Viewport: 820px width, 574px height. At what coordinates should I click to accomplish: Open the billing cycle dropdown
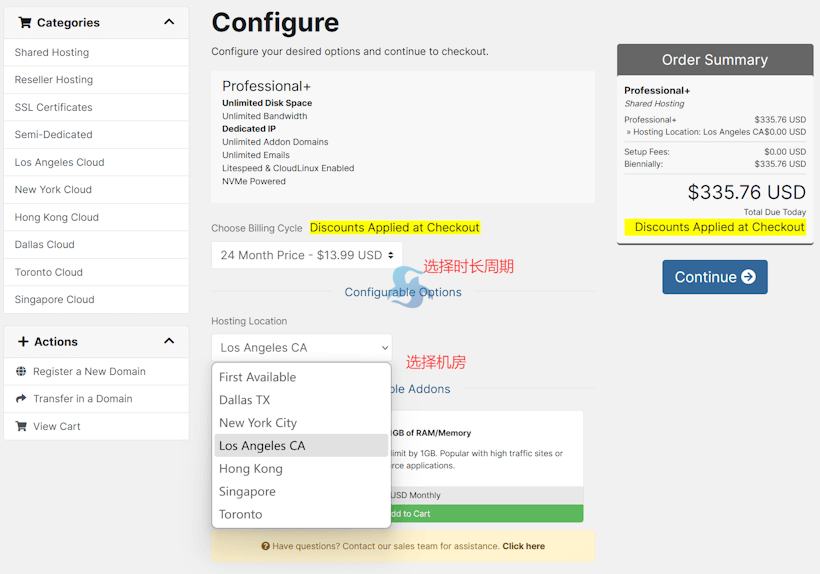(x=306, y=255)
